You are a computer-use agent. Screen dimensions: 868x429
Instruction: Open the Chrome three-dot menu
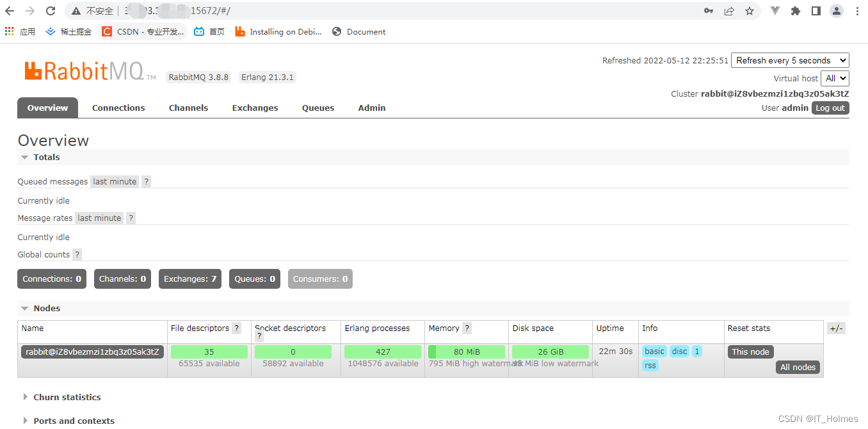coord(857,11)
